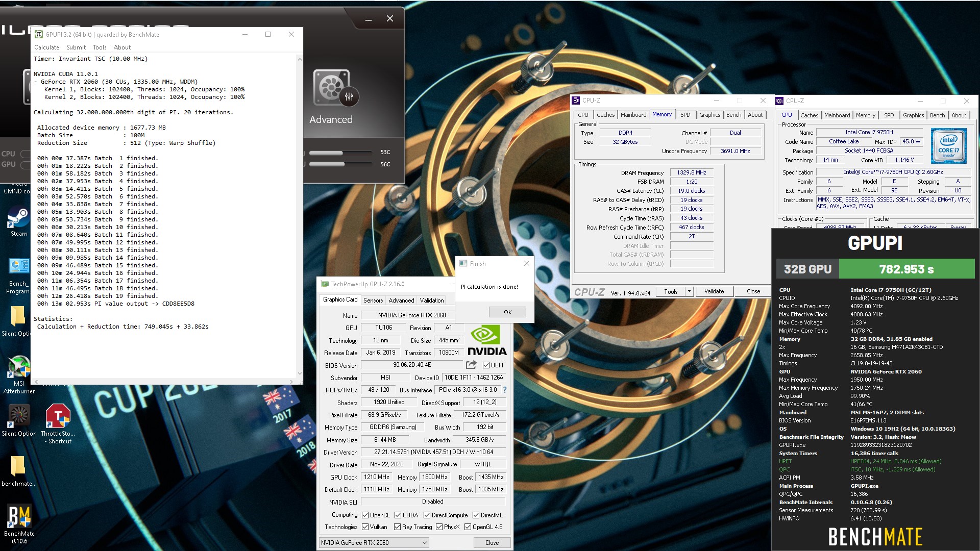The image size is (980, 551).
Task: Click GPU-Z title bar icon
Action: tap(325, 284)
